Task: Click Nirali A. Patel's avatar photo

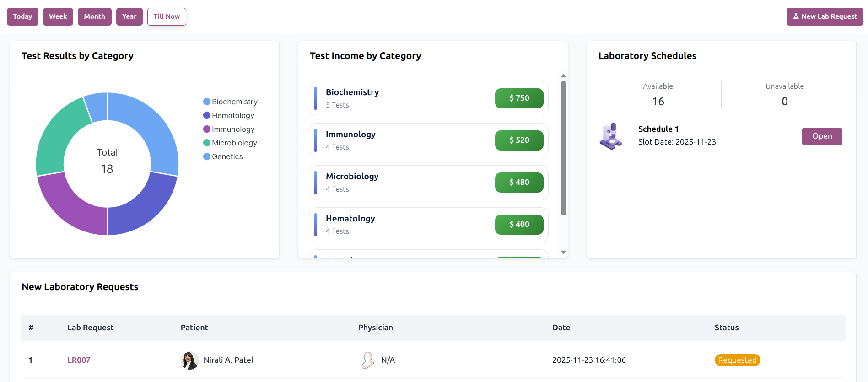Action: (189, 360)
